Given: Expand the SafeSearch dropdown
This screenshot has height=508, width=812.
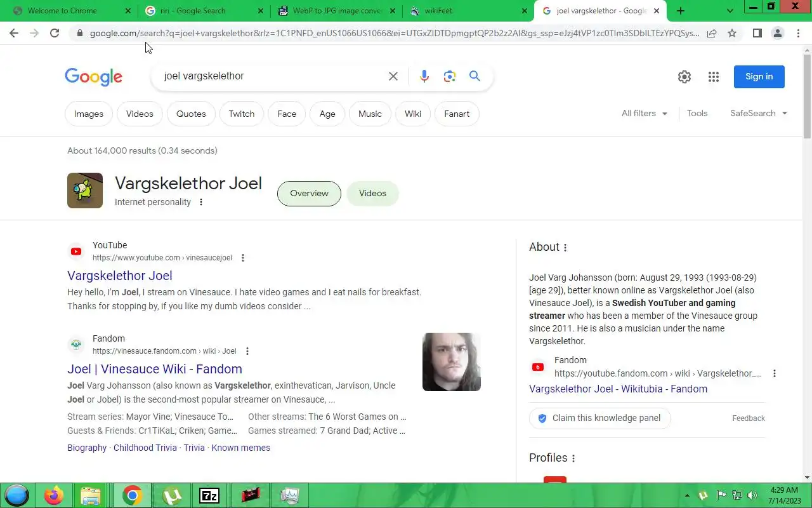Looking at the screenshot, I should point(759,113).
